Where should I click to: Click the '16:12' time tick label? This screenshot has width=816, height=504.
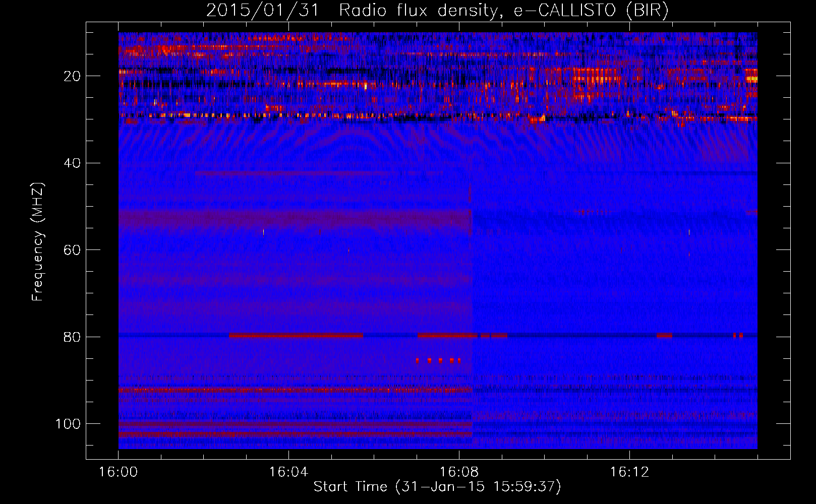(x=629, y=472)
